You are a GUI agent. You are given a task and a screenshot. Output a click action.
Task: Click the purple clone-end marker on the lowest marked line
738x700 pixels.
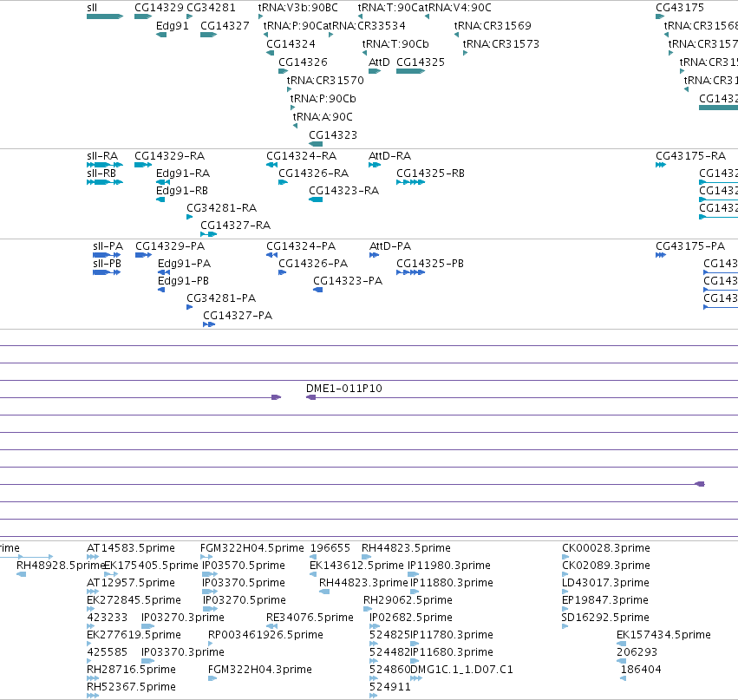700,484
